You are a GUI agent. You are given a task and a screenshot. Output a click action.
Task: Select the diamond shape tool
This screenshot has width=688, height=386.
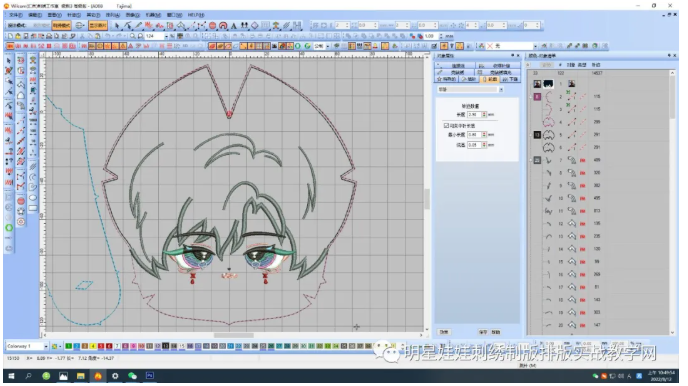point(254,26)
